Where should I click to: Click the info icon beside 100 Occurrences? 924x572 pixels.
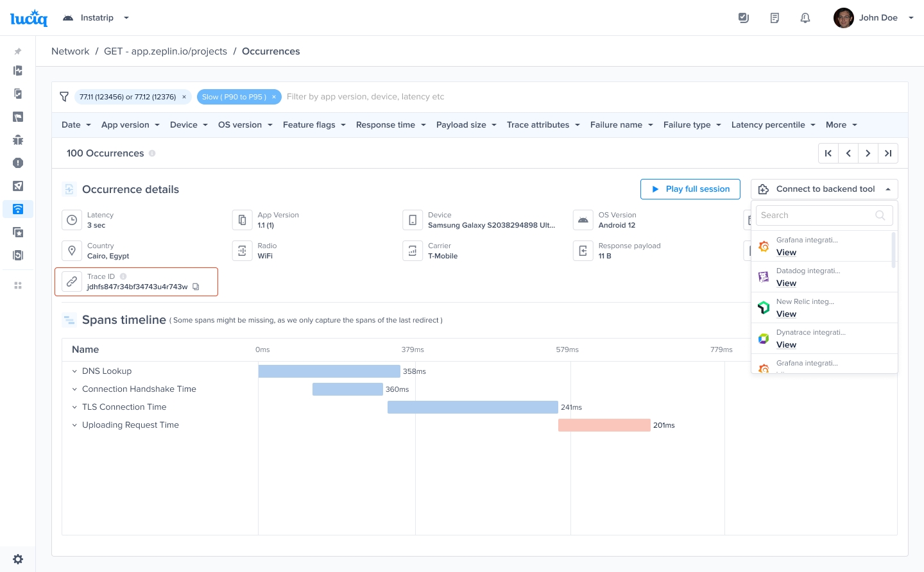pyautogui.click(x=152, y=153)
